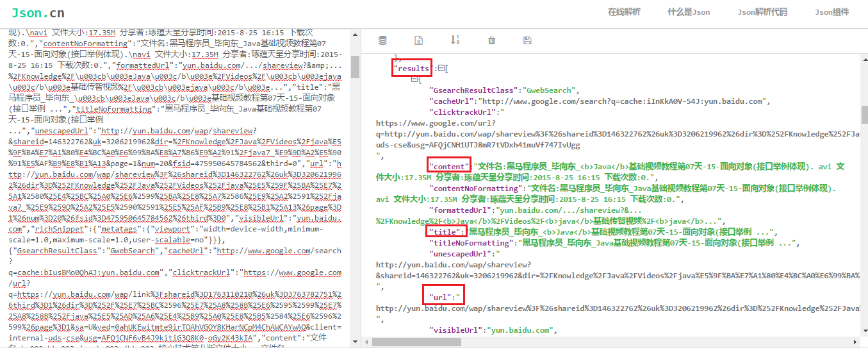Image resolution: width=868 pixels, height=352 pixels.
Task: Click the database compress icon in toolbar
Action: pyautogui.click(x=383, y=40)
